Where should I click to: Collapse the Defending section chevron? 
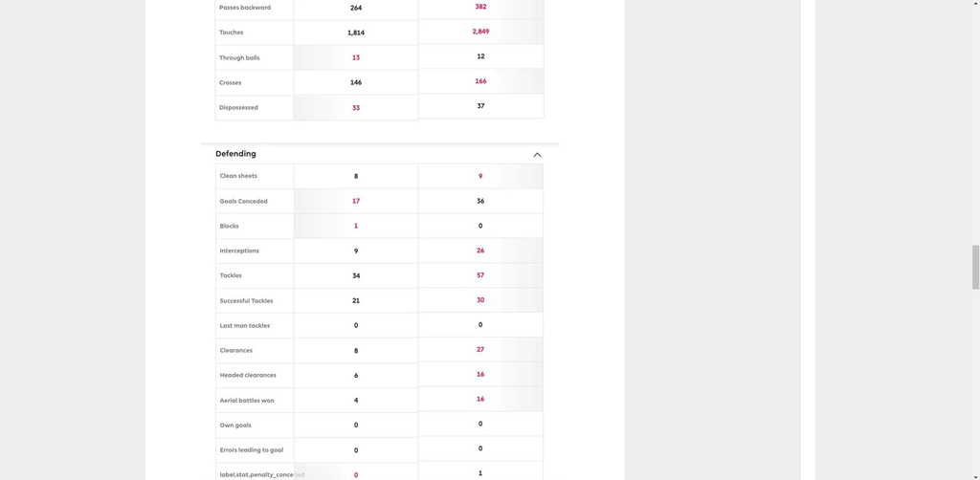click(x=537, y=155)
